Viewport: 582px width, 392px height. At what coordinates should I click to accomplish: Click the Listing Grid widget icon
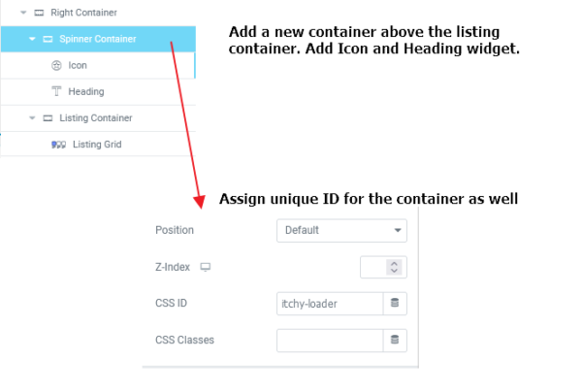[x=58, y=145]
